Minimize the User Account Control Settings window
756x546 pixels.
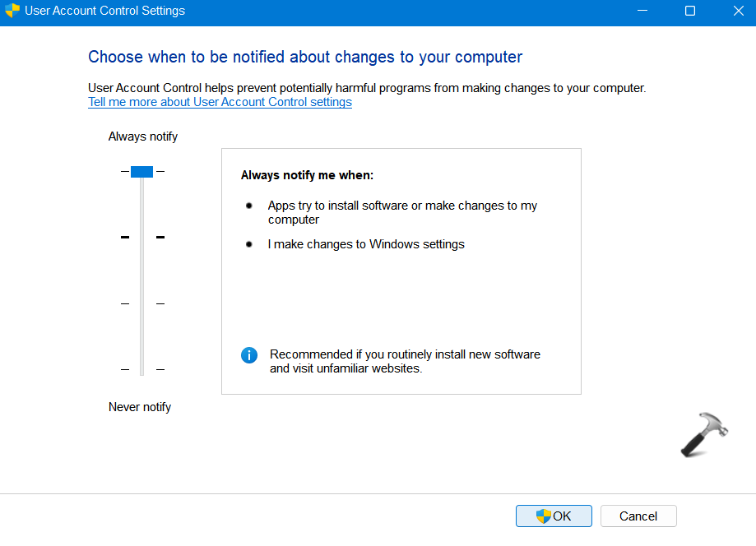[x=642, y=11]
